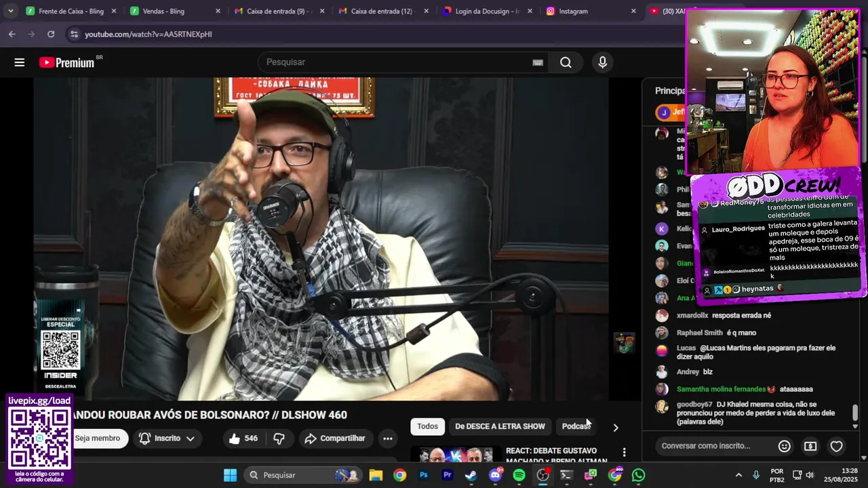Open Photoshop from the taskbar
Image resolution: width=868 pixels, height=488 pixels.
coord(424,475)
